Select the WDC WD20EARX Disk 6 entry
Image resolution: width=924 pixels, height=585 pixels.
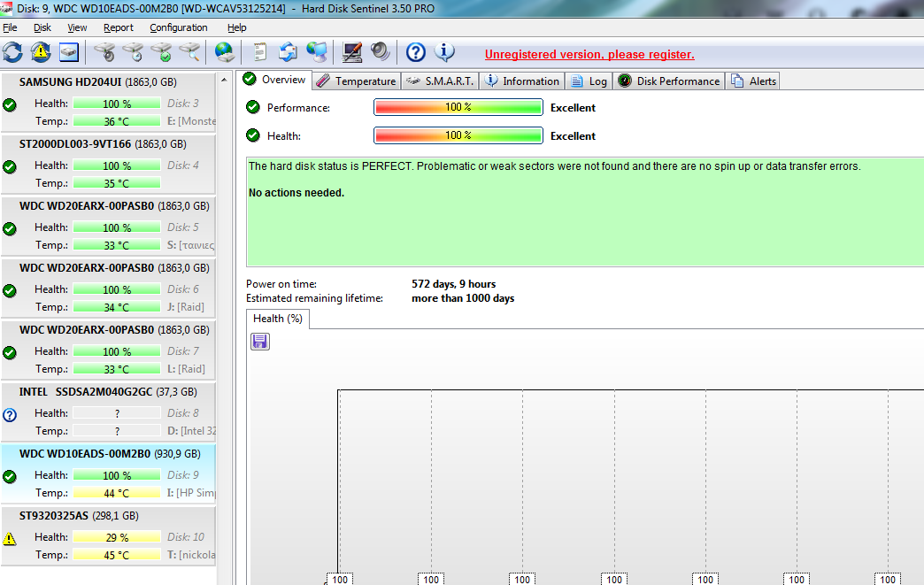point(109,288)
